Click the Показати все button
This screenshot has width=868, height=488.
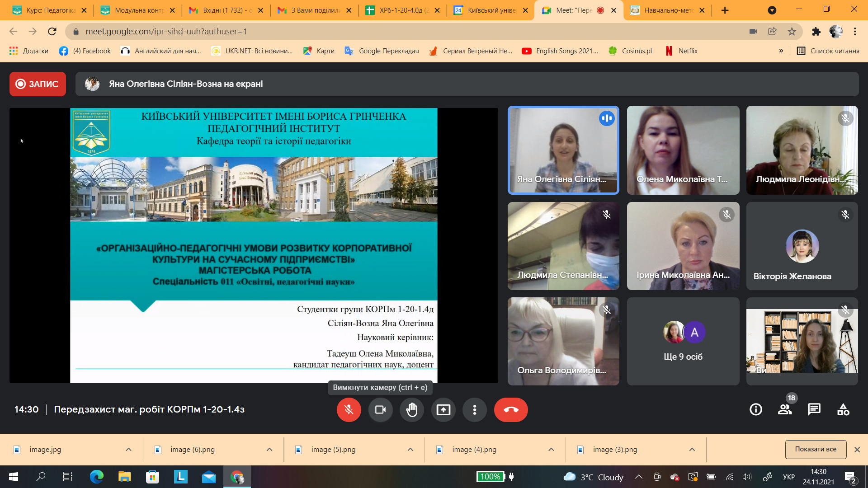[816, 449]
